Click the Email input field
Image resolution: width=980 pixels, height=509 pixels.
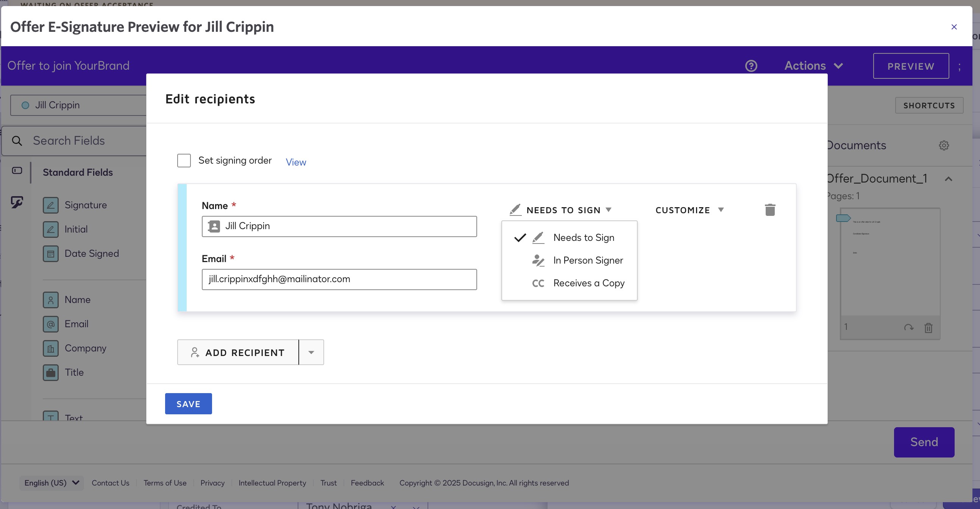pyautogui.click(x=339, y=279)
